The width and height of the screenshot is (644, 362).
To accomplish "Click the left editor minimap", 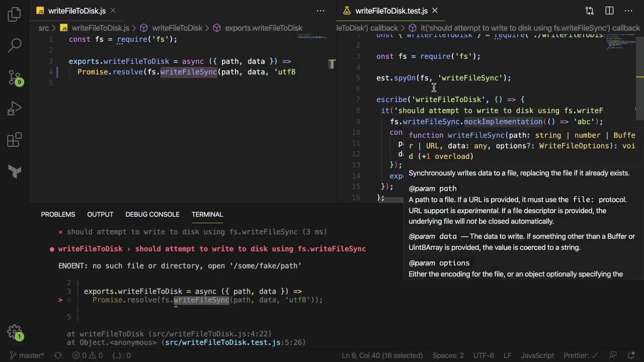I will click(312, 37).
